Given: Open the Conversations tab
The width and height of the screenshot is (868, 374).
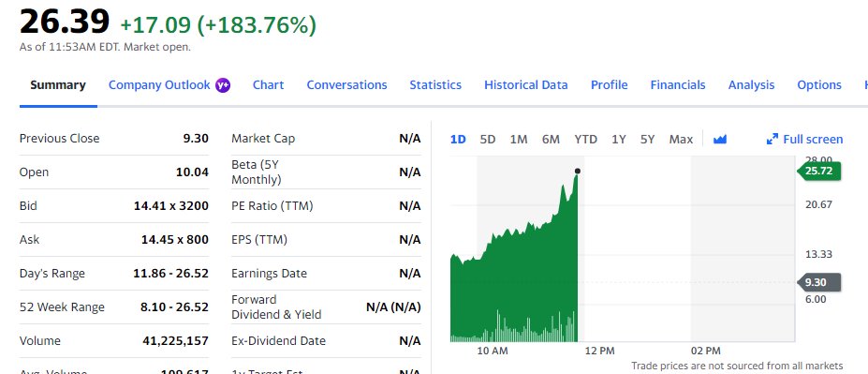Looking at the screenshot, I should 347,85.
